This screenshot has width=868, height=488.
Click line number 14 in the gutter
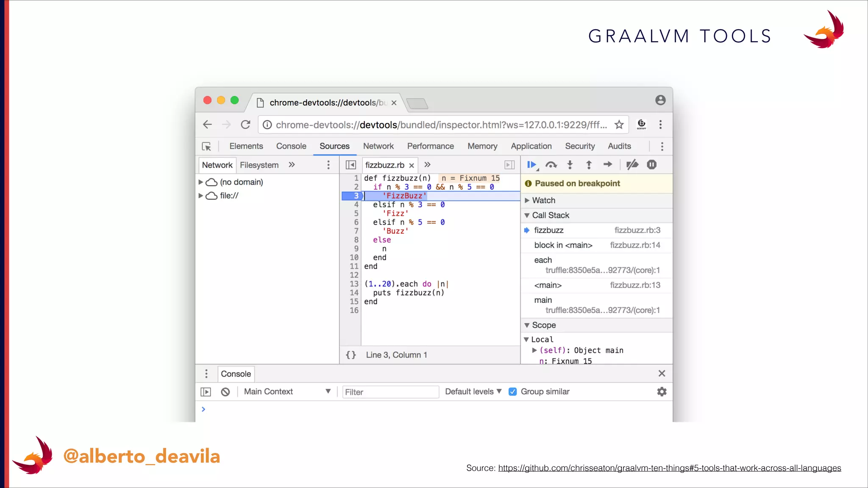tap(354, 293)
